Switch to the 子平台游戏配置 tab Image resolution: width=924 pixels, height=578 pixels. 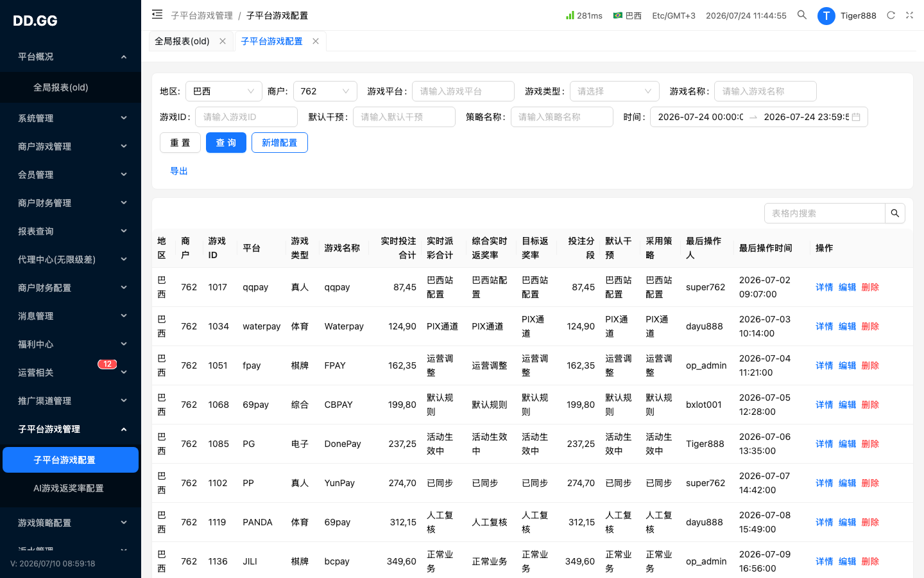(x=271, y=41)
